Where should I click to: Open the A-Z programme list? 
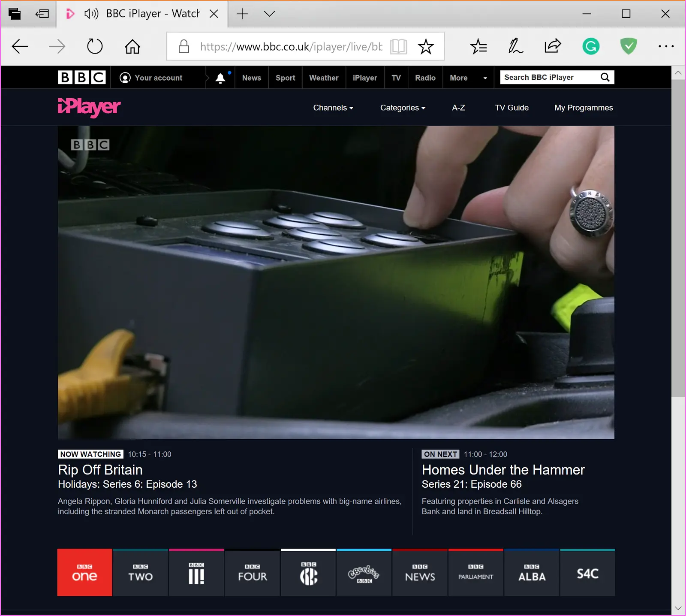click(458, 108)
